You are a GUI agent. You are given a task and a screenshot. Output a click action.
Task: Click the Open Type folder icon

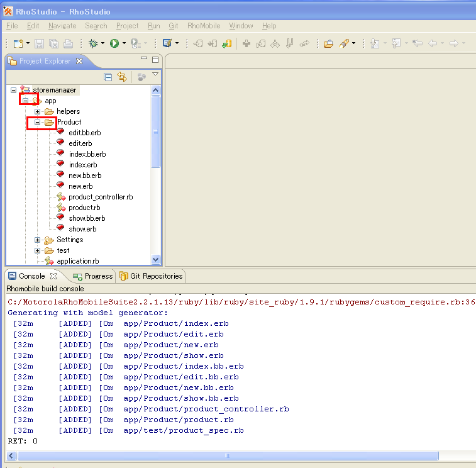tap(328, 44)
